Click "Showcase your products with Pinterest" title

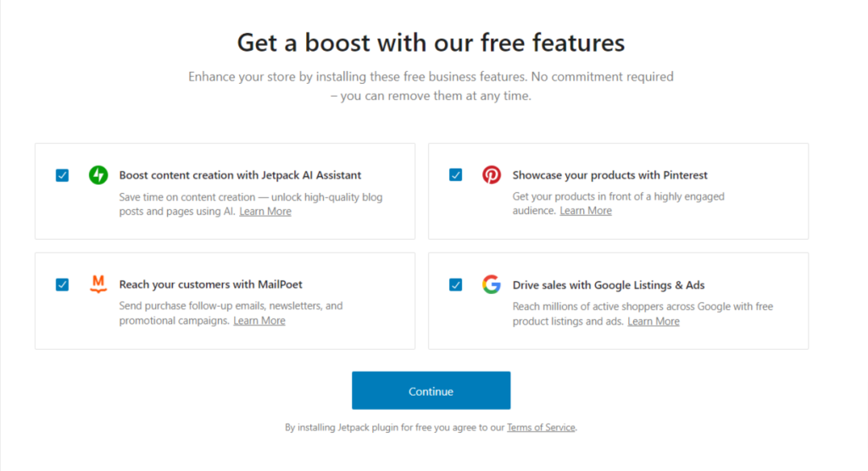609,175
